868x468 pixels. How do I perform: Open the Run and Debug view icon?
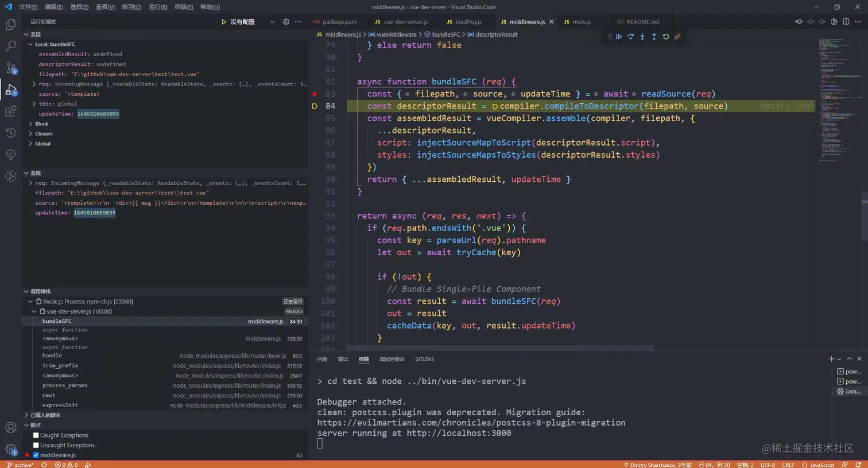tap(10, 89)
